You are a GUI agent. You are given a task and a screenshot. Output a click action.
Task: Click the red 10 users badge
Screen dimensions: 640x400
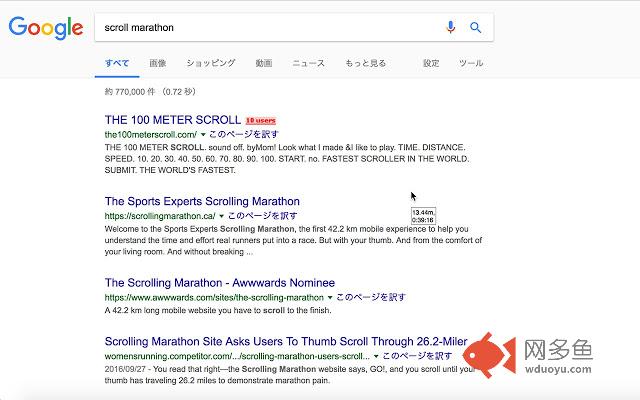tap(261, 120)
